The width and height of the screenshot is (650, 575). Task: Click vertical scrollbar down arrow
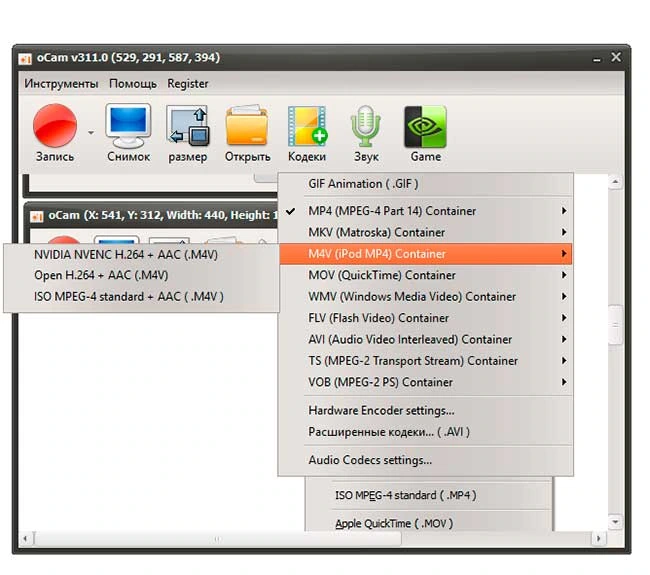point(615,522)
